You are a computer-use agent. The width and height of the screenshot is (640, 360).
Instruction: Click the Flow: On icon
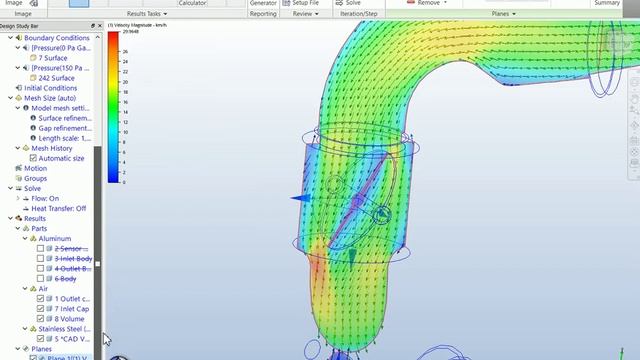(26, 198)
